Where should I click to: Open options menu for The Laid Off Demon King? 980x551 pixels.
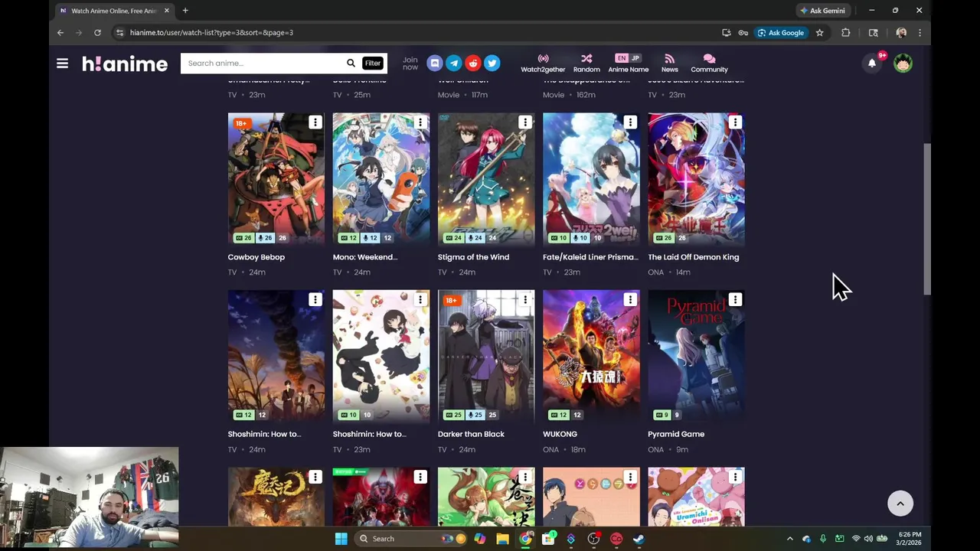pyautogui.click(x=735, y=122)
